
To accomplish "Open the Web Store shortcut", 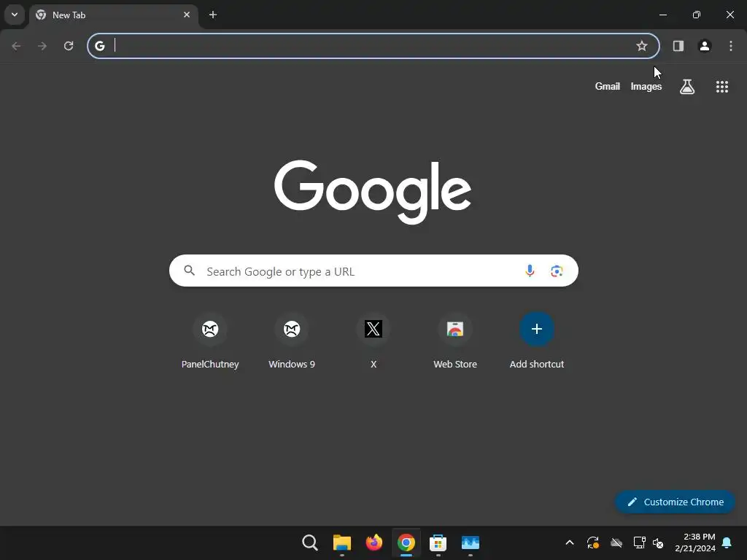I will coord(455,341).
